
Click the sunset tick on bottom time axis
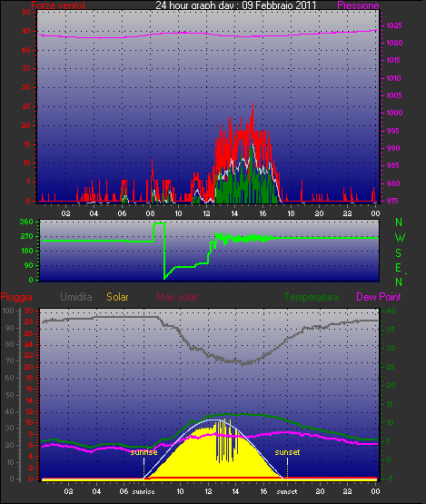287,491
